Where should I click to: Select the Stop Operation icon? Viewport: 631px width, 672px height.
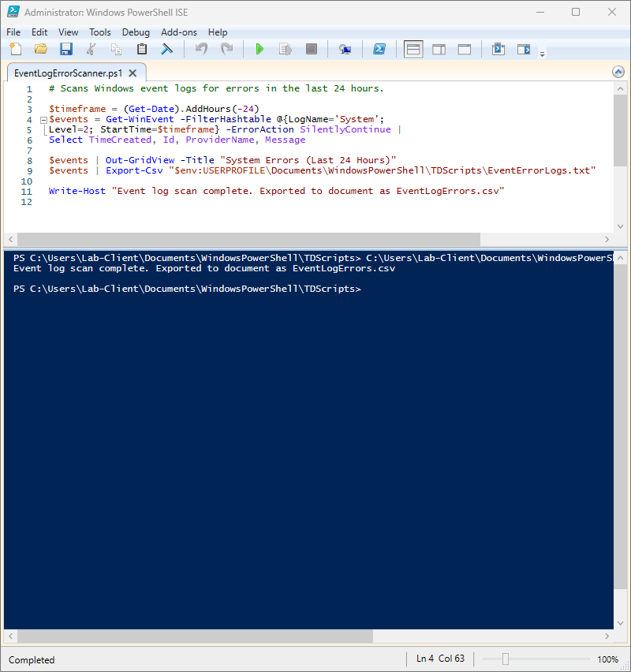click(311, 49)
